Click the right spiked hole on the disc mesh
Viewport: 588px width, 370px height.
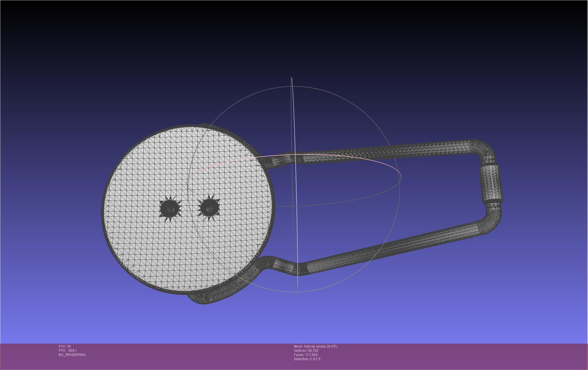pos(209,208)
